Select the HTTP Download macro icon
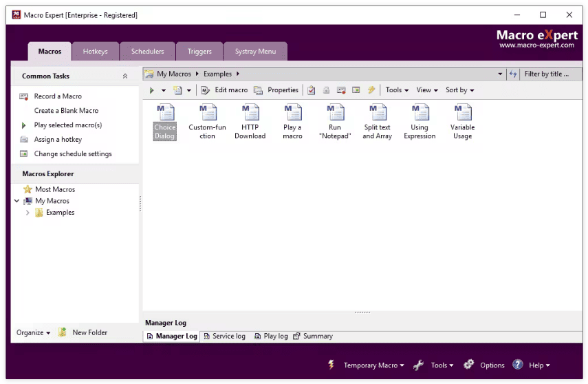This screenshot has height=384, width=588. pos(250,122)
